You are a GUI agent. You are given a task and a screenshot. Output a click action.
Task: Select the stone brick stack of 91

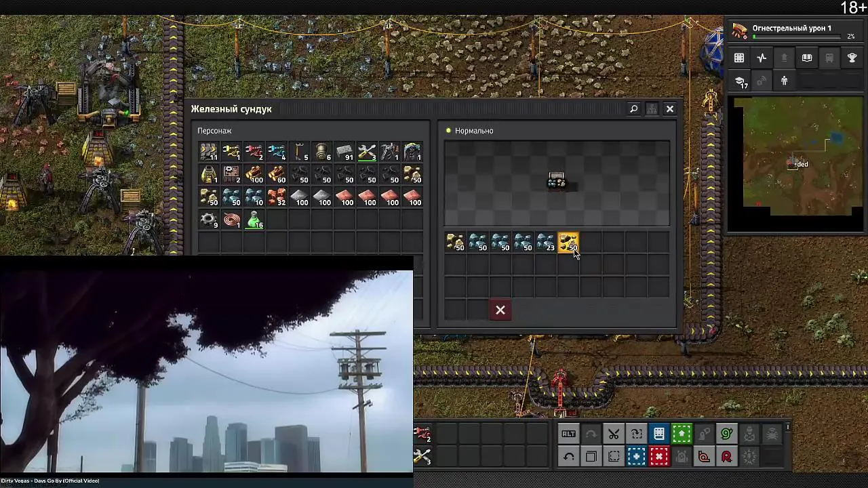click(344, 152)
